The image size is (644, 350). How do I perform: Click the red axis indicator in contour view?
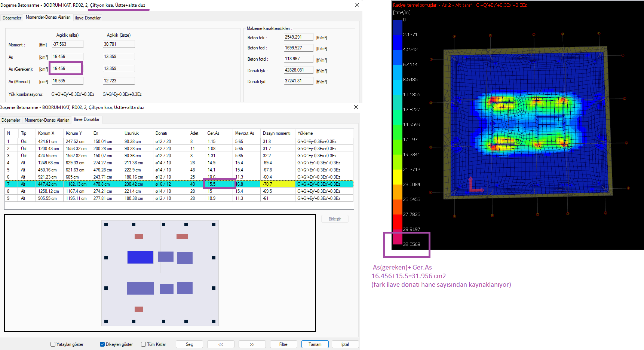[476, 185]
